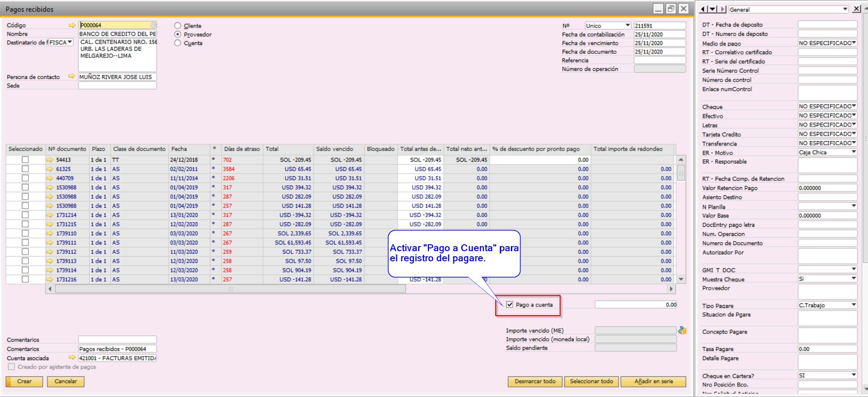Click the Desmarcar todo button
The image size is (868, 397).
tap(535, 381)
